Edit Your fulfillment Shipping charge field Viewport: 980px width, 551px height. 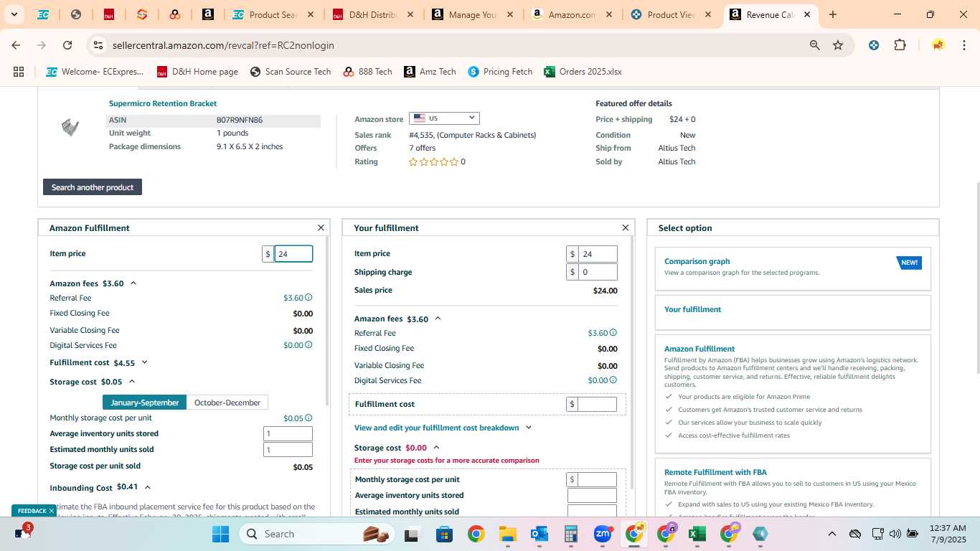click(598, 272)
